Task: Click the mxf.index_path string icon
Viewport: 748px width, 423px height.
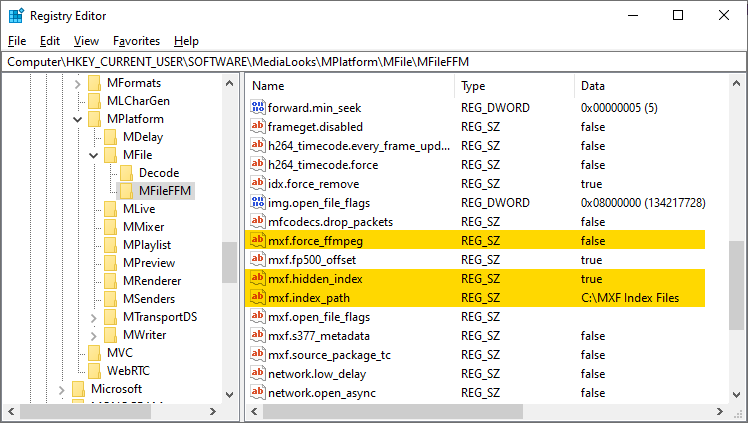Action: [258, 298]
